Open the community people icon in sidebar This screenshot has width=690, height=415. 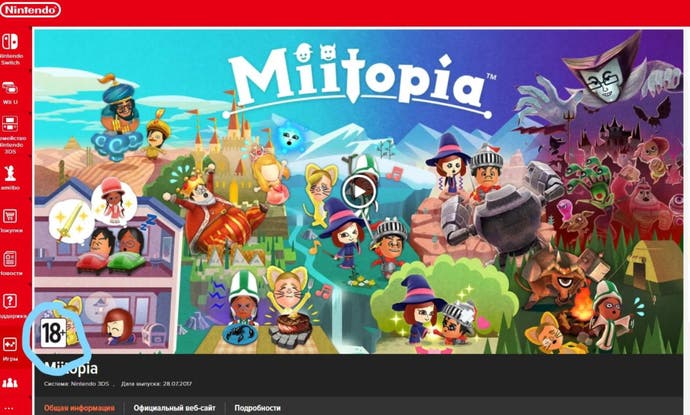(10, 383)
